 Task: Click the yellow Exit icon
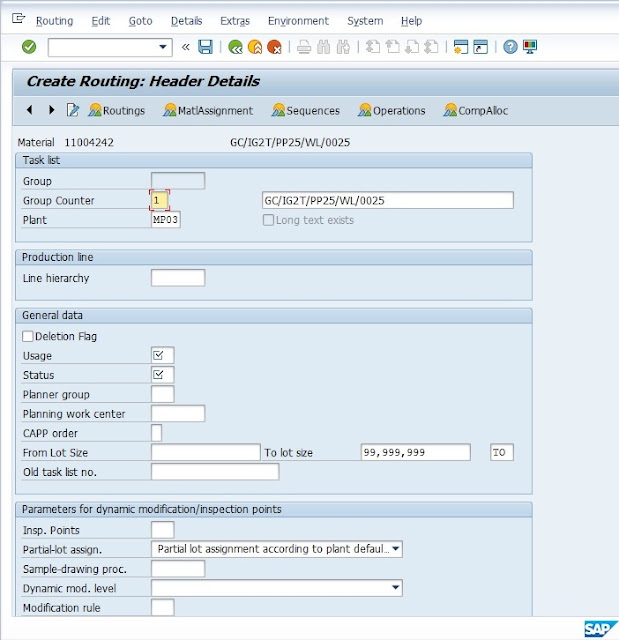click(255, 47)
